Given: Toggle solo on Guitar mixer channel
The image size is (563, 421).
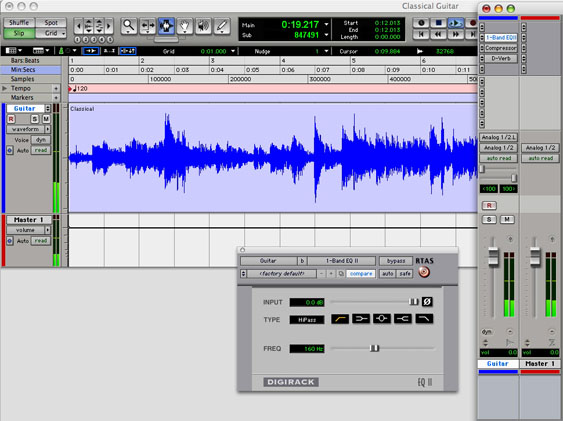Looking at the screenshot, I should click(x=489, y=219).
